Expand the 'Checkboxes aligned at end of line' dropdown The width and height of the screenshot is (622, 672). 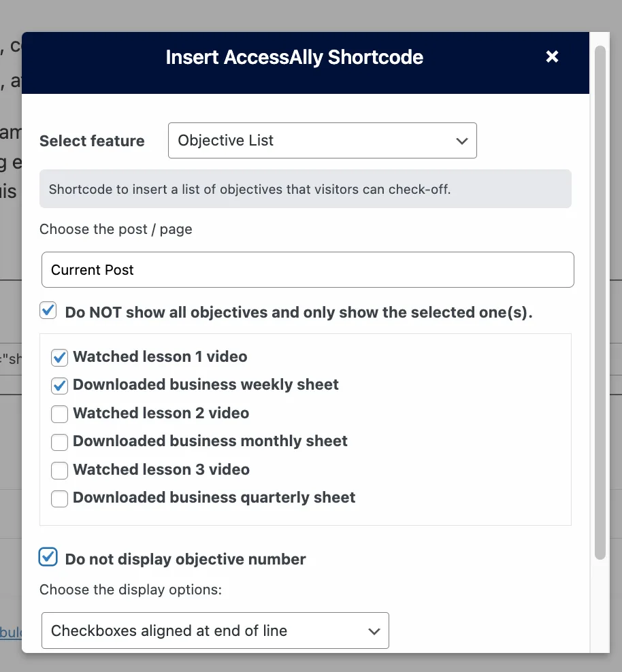click(x=215, y=631)
